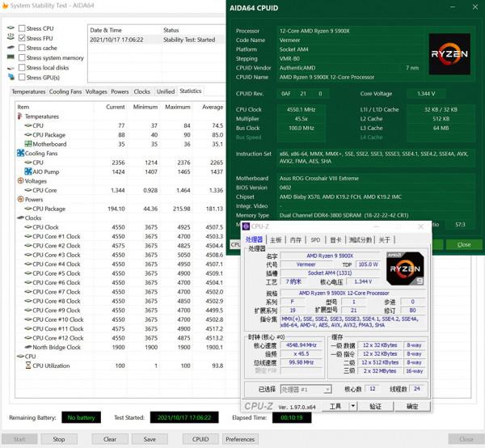Viewport: 485px width, 448px height.
Task: Switch to the Clocks tab
Action: coord(142,91)
